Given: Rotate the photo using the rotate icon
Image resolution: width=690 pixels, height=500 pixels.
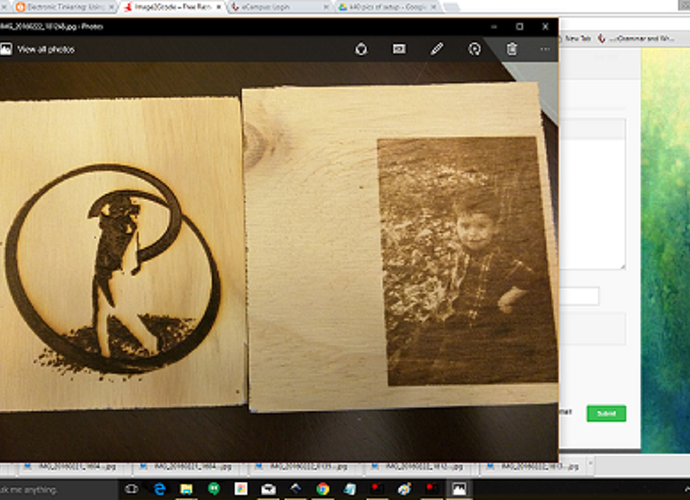Looking at the screenshot, I should [x=474, y=49].
